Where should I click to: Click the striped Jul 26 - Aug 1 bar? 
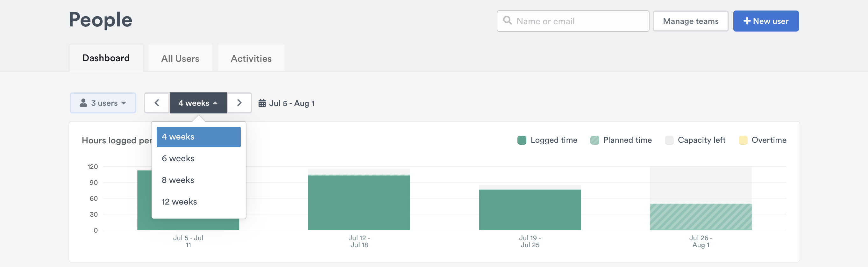click(x=701, y=217)
